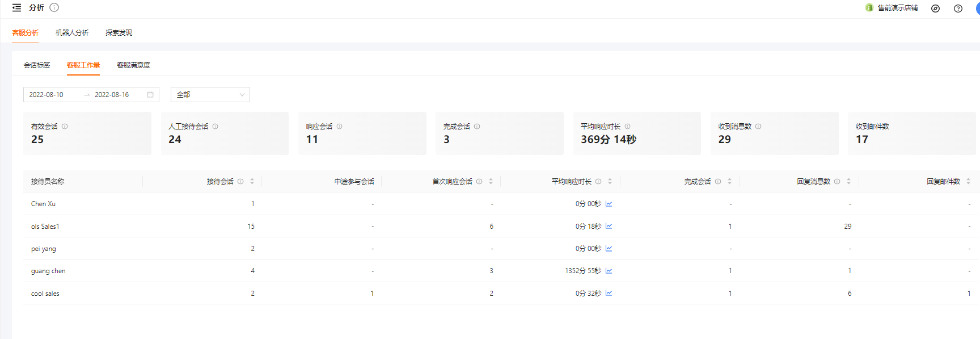This screenshot has width=980, height=339.
Task: Sort table by 接待会话 column
Action: tap(252, 182)
